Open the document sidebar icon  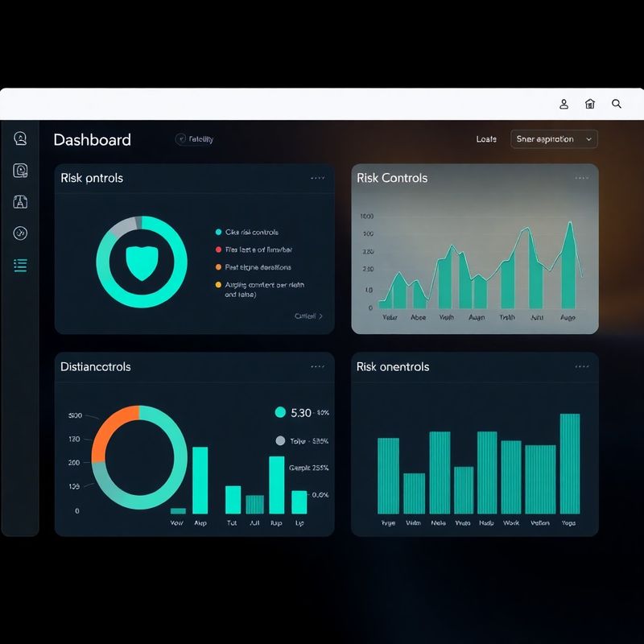(x=20, y=170)
